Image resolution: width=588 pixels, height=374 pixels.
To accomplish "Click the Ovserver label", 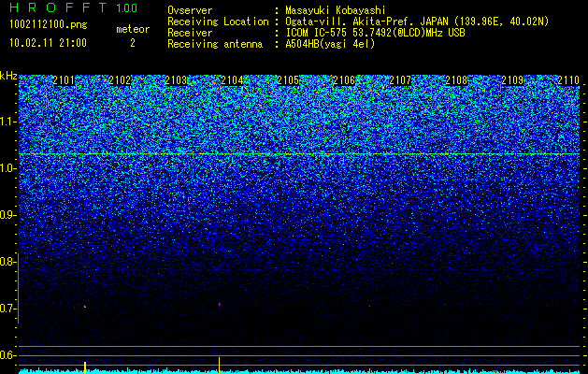I will point(190,10).
